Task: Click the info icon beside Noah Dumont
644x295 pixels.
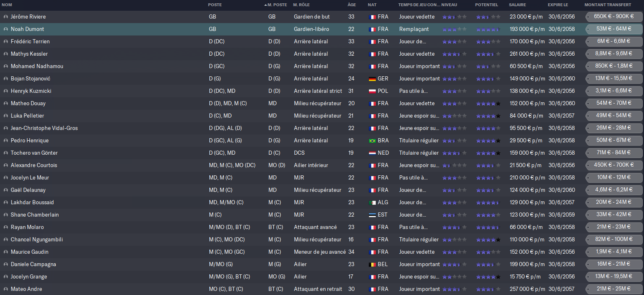Action: [x=6, y=29]
